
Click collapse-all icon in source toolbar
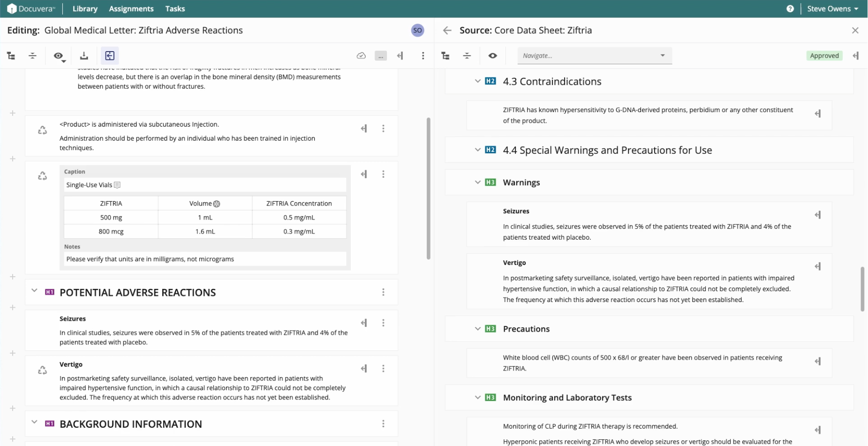(467, 56)
